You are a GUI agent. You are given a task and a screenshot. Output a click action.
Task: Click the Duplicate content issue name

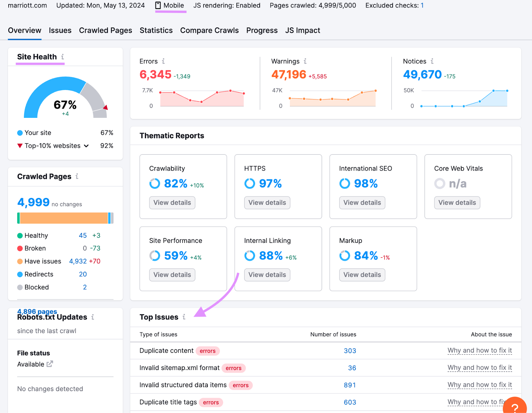167,351
